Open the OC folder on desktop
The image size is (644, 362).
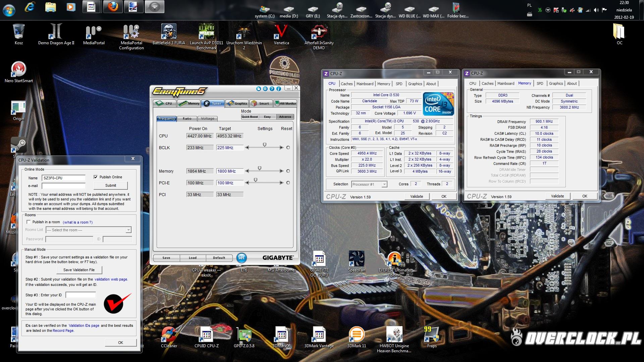[x=620, y=34]
